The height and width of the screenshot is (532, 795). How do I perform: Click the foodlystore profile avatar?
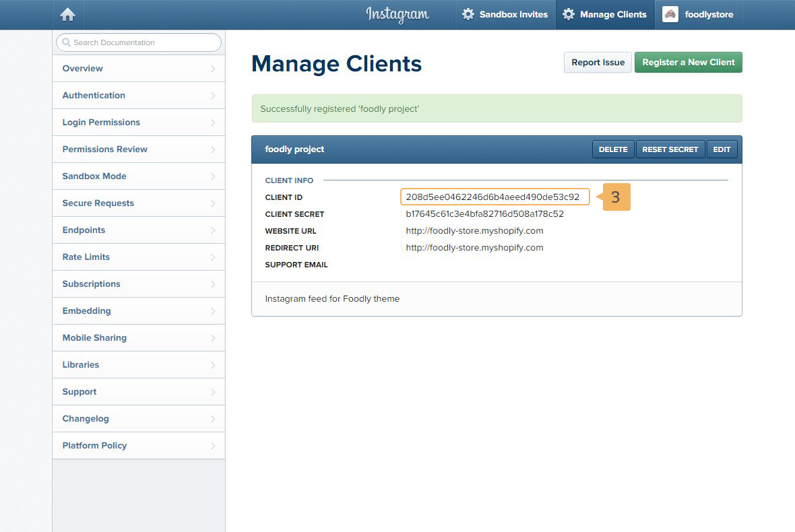(x=670, y=14)
